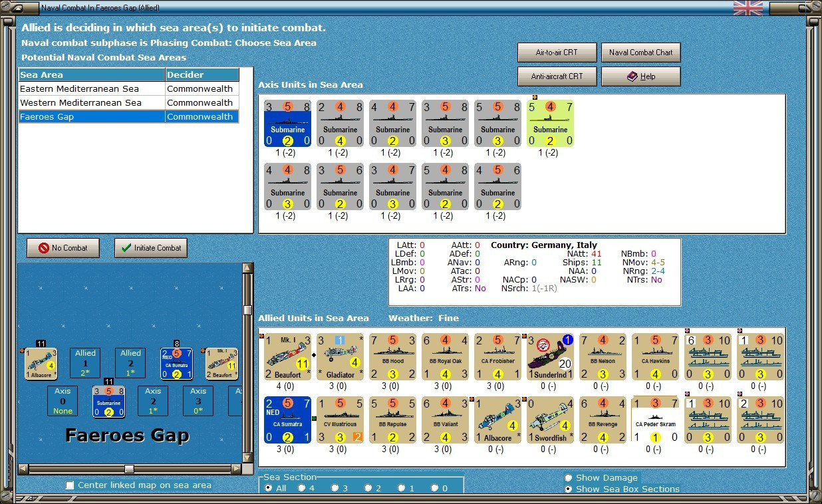Pick the 2-4-8 Submarine counter
The image size is (822, 504).
pos(340,124)
